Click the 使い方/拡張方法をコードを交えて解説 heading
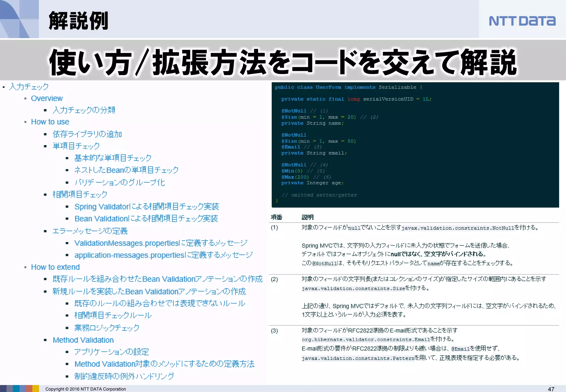Screen dimensions: 566x392 tap(283, 62)
